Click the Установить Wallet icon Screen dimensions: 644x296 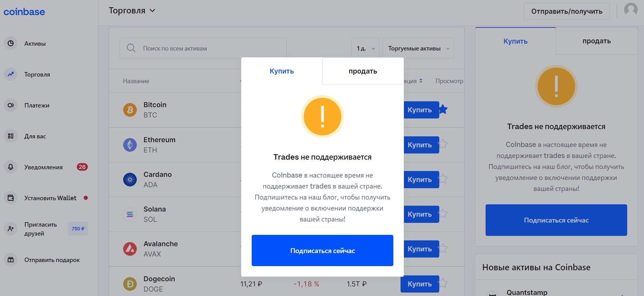pyautogui.click(x=11, y=198)
